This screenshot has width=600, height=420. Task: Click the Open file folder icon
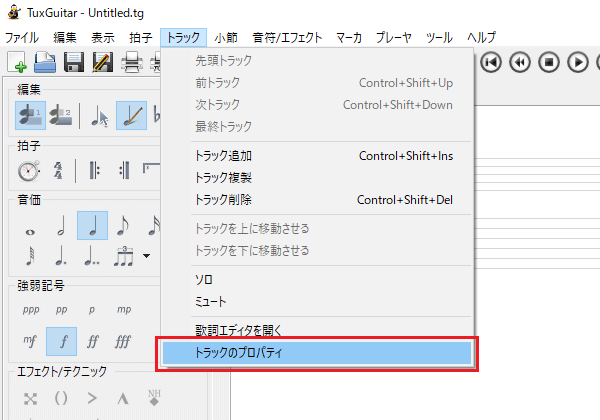point(45,62)
